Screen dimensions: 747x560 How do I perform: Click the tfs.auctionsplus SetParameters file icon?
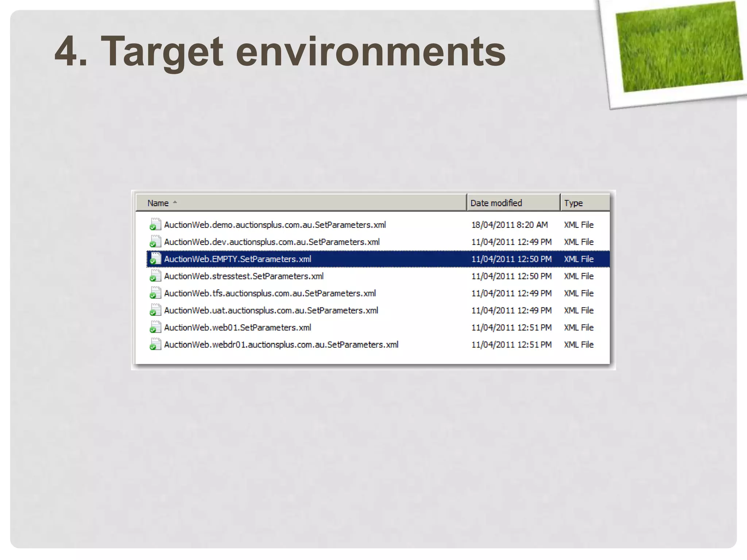(155, 293)
